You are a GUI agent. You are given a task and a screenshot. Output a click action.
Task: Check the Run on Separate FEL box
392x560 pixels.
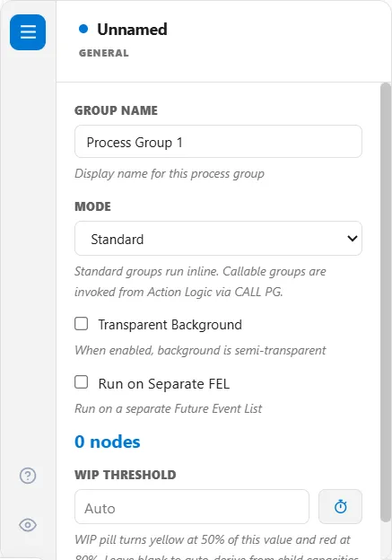pyautogui.click(x=81, y=381)
